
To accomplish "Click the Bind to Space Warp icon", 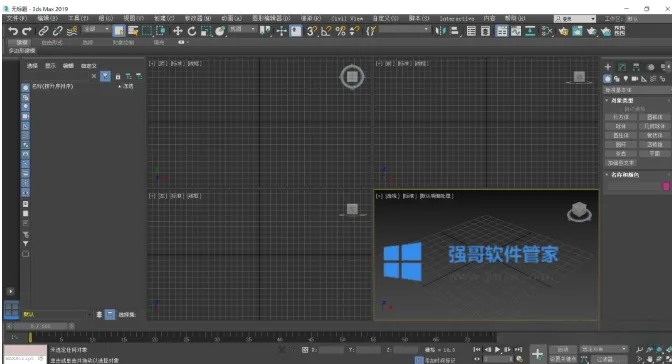I will pyautogui.click(x=72, y=31).
